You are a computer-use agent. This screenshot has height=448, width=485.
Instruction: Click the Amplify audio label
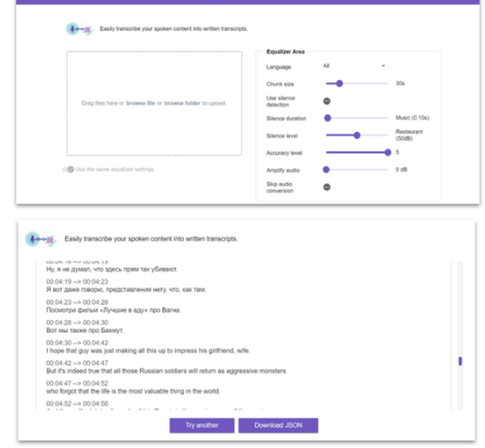tap(283, 170)
